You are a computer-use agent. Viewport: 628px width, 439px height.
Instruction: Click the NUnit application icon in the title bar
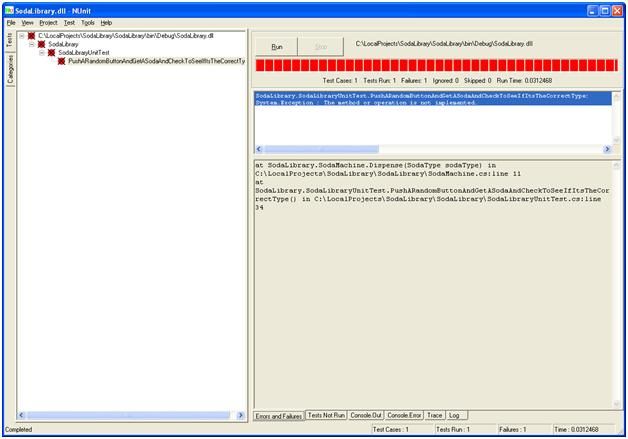(9, 10)
